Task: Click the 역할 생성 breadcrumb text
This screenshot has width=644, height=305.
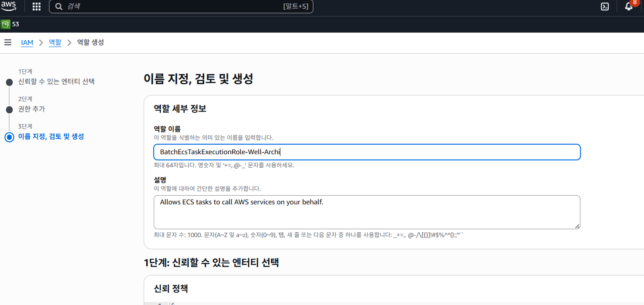Action: [90, 43]
